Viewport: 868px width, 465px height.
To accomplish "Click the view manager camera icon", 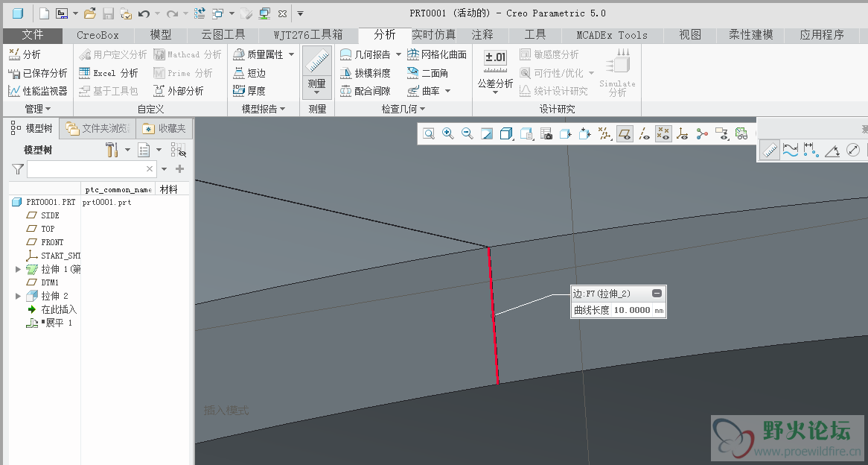I will tap(546, 133).
